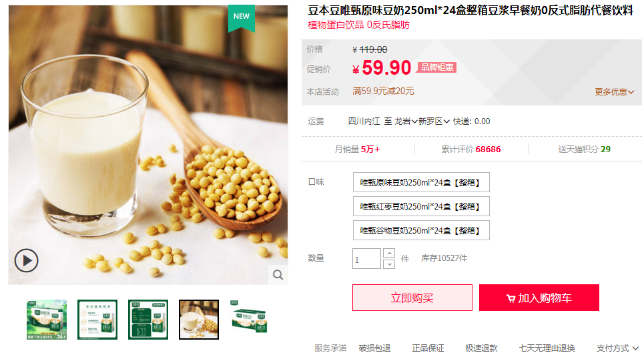Open the 龙岩 city dropdown

[x=406, y=121]
